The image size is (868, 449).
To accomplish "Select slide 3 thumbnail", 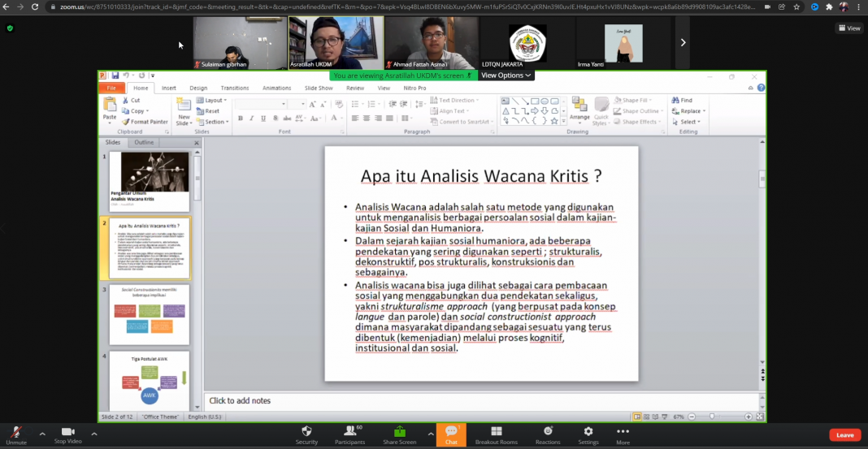I will (150, 314).
